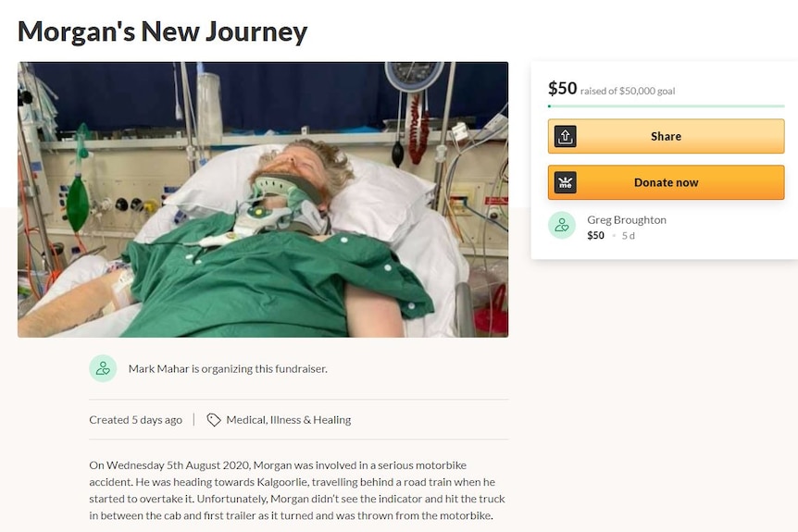This screenshot has width=798, height=532.
Task: Click the 5 d donation timestamp
Action: (628, 236)
